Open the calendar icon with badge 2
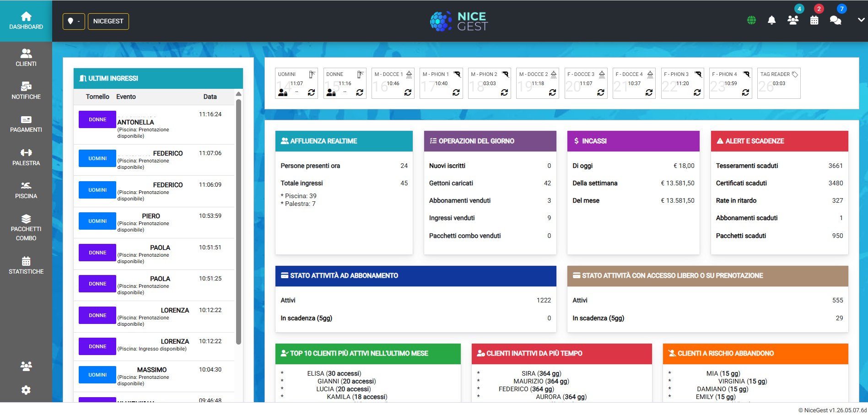Screen dimensions: 868x415 coord(814,20)
